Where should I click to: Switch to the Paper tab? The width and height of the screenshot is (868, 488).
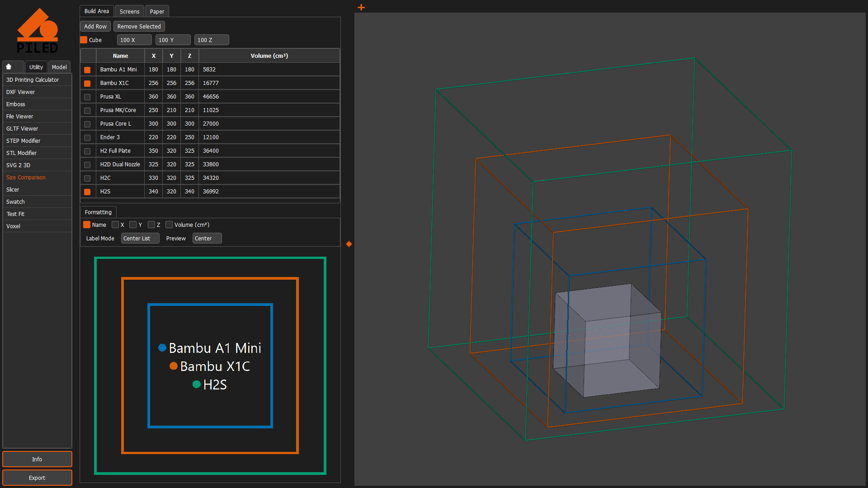pos(157,11)
